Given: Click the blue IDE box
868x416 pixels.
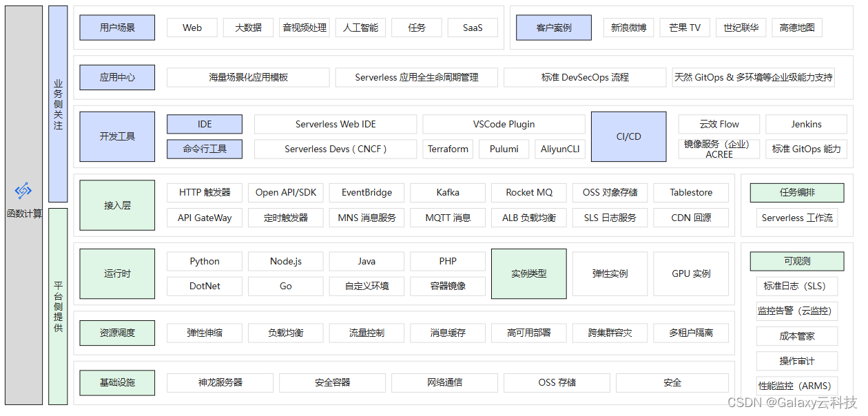Looking at the screenshot, I should click(205, 124).
